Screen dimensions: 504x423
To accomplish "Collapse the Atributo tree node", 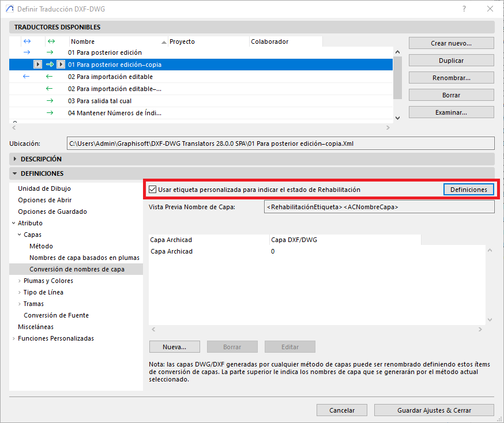I will (13, 223).
